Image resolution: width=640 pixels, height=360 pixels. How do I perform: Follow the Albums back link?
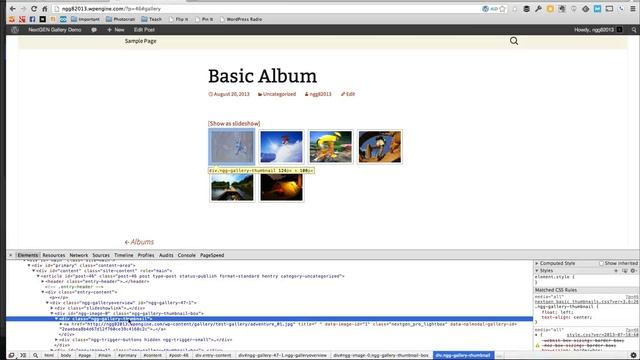[x=139, y=242]
